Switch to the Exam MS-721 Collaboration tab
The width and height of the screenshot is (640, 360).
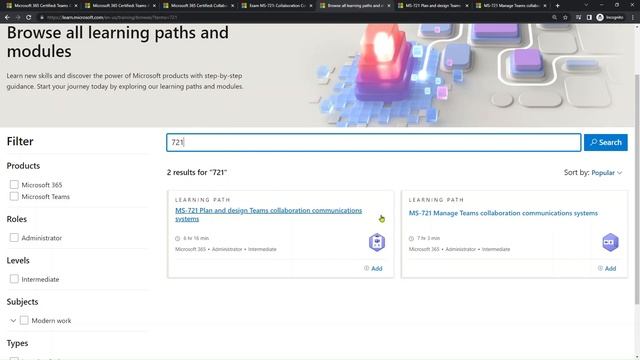(277, 6)
